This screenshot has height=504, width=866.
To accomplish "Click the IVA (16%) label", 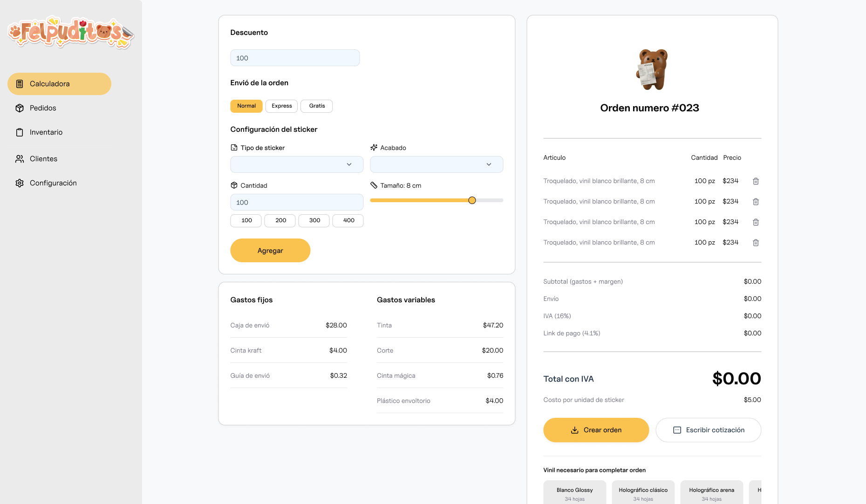I will coord(557,316).
